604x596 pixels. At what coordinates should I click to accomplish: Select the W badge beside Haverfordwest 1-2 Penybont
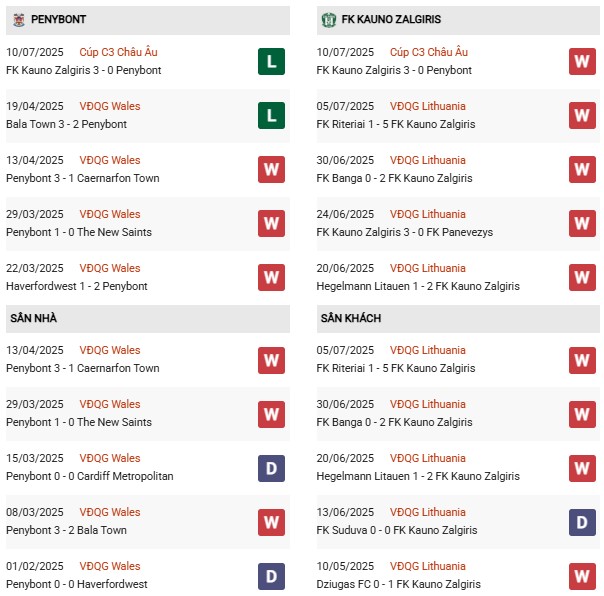(x=271, y=278)
